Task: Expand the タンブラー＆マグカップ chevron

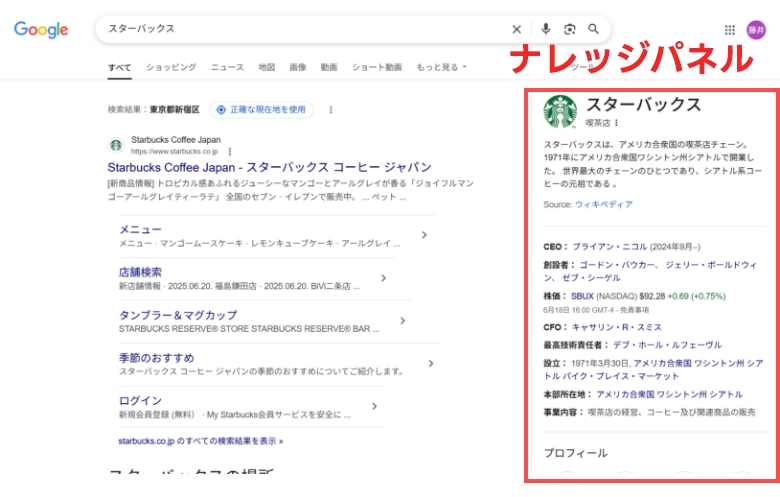Action: tap(402, 321)
